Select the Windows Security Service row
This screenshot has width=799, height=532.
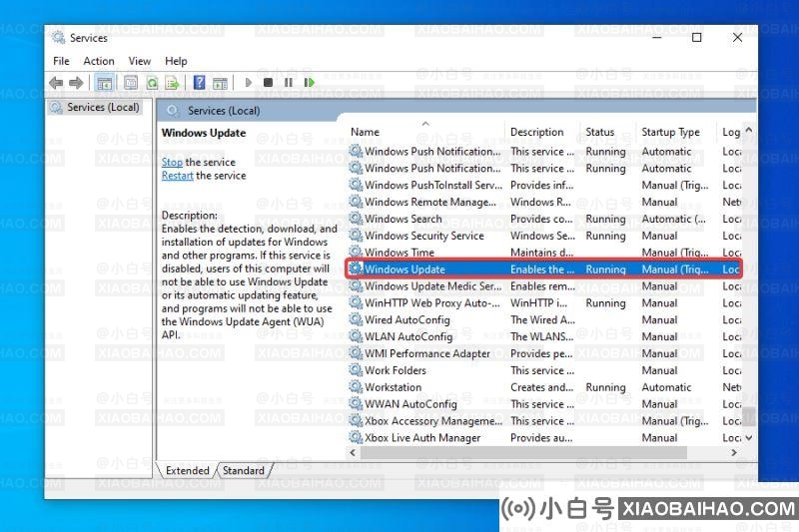click(x=543, y=236)
